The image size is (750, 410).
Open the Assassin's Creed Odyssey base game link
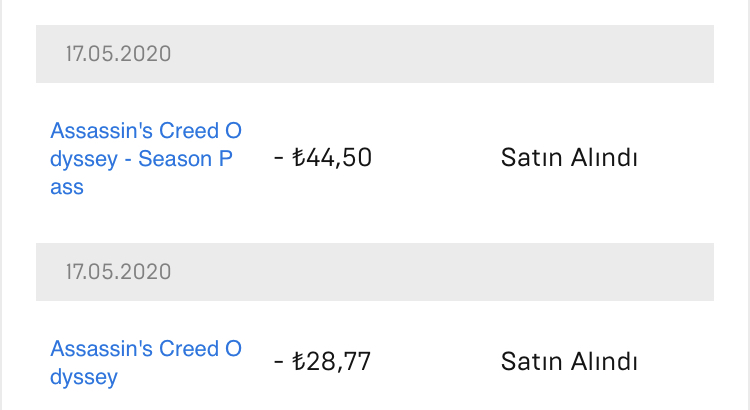tap(146, 363)
